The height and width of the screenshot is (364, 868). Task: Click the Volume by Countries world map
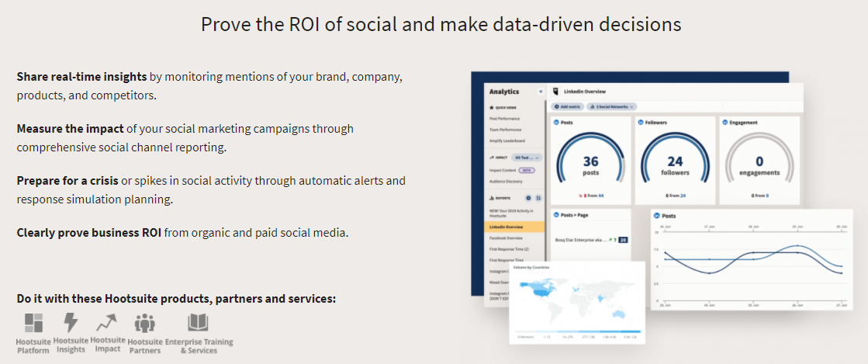click(x=577, y=300)
